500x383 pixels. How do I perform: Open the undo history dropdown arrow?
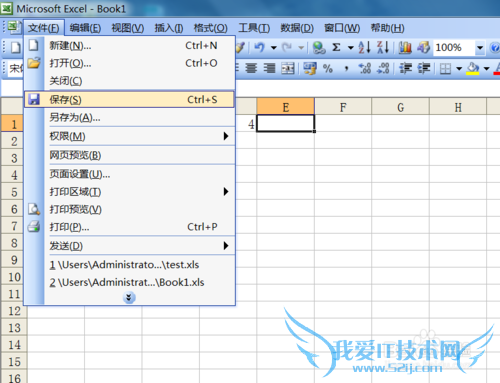(x=274, y=48)
